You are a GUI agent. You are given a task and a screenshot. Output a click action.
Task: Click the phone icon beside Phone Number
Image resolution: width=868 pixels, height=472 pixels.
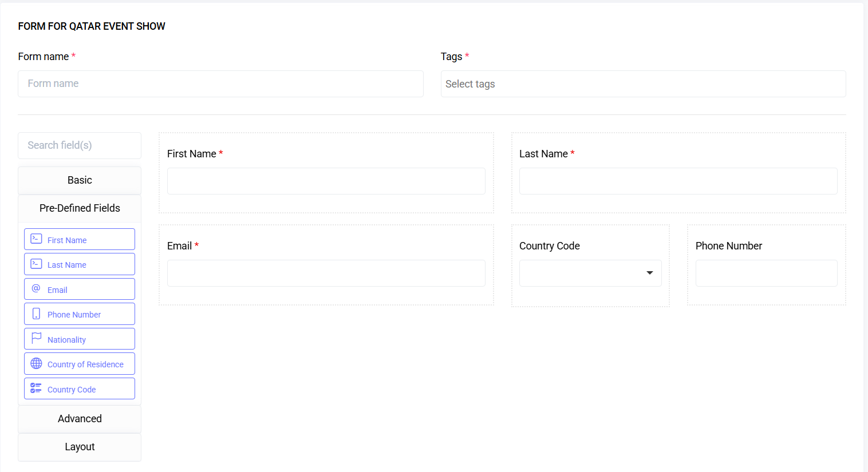tap(37, 314)
